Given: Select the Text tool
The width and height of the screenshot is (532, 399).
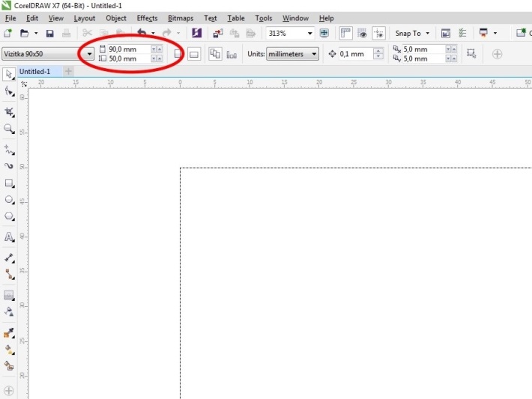Looking at the screenshot, I should coord(9,237).
